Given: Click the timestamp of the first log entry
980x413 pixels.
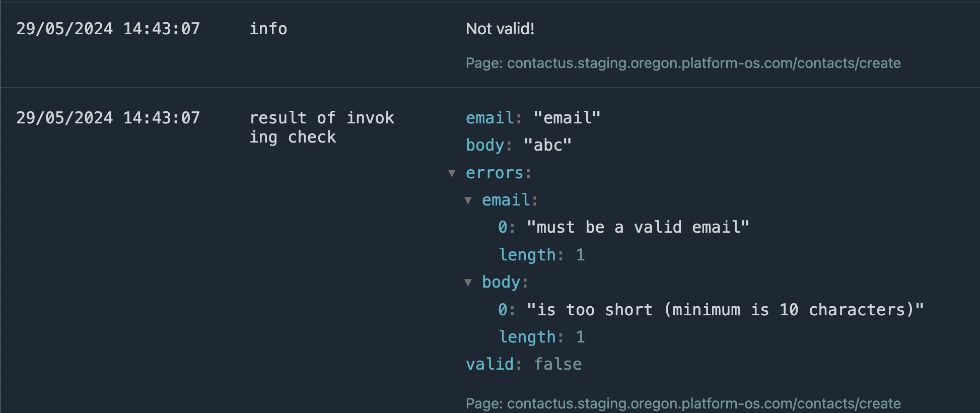Looking at the screenshot, I should (x=109, y=29).
